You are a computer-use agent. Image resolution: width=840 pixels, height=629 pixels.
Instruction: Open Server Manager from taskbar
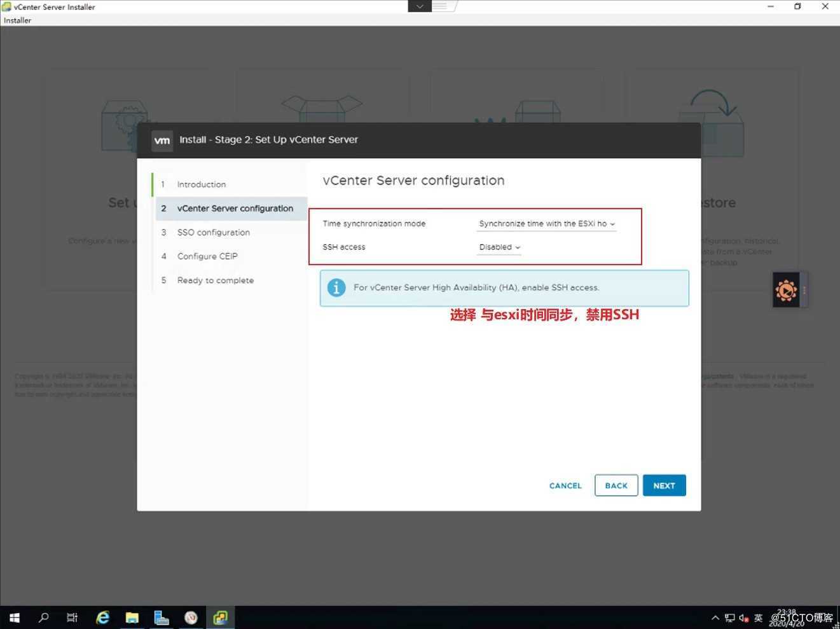coord(162,618)
